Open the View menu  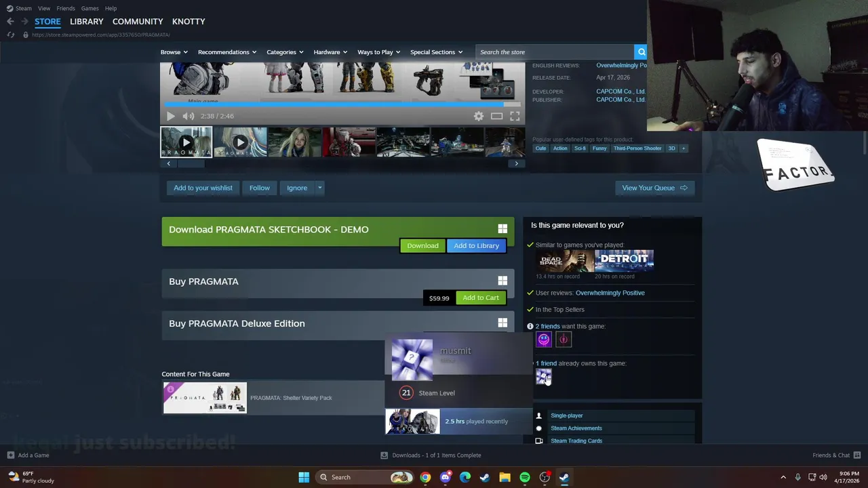coord(44,8)
